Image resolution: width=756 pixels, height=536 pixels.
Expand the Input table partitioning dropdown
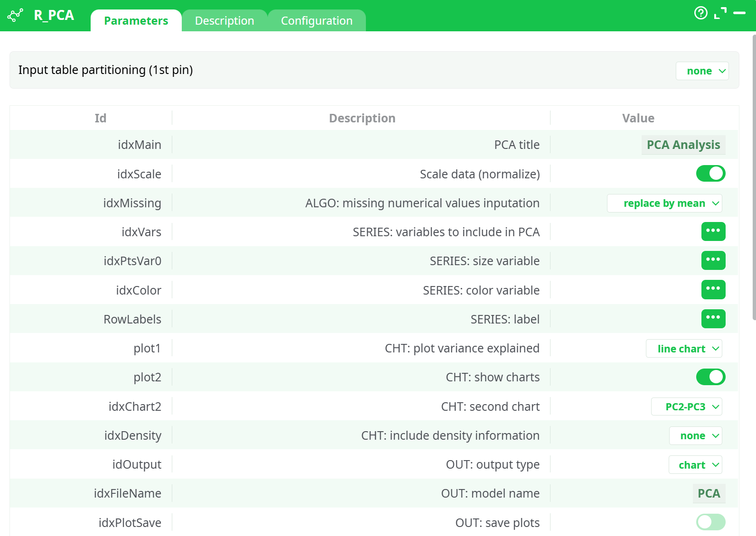pos(702,71)
